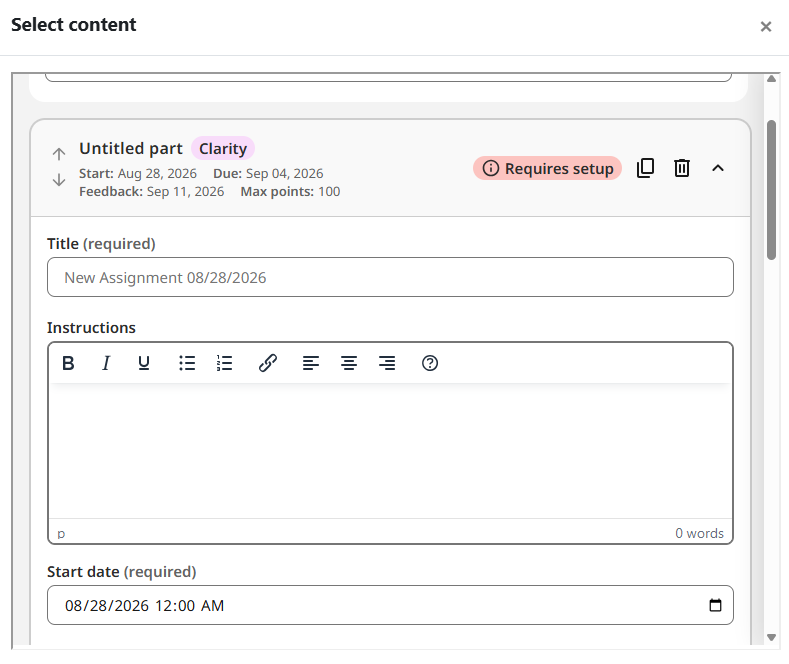Delete the Untitled part
The image size is (789, 664).
[x=682, y=168]
